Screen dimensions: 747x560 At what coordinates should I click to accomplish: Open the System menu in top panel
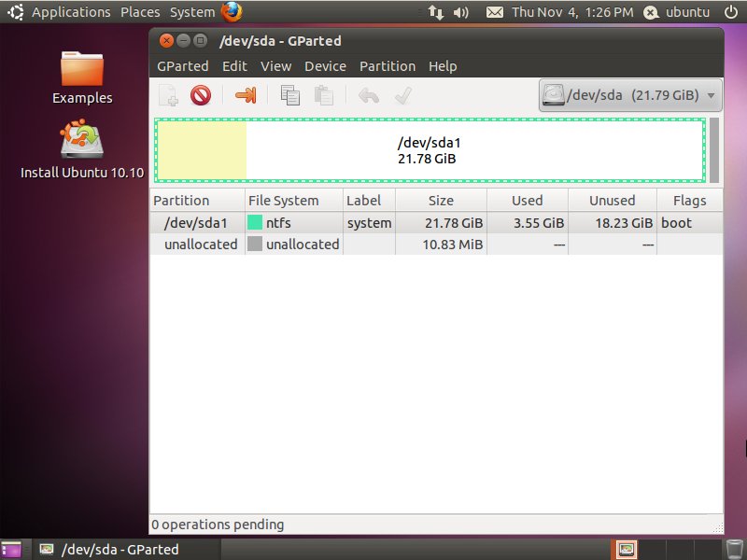coord(192,12)
